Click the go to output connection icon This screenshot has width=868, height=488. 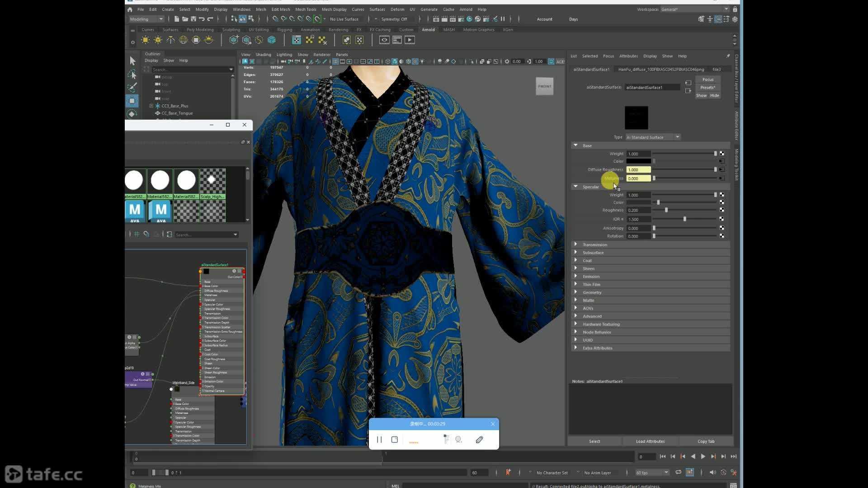click(688, 91)
